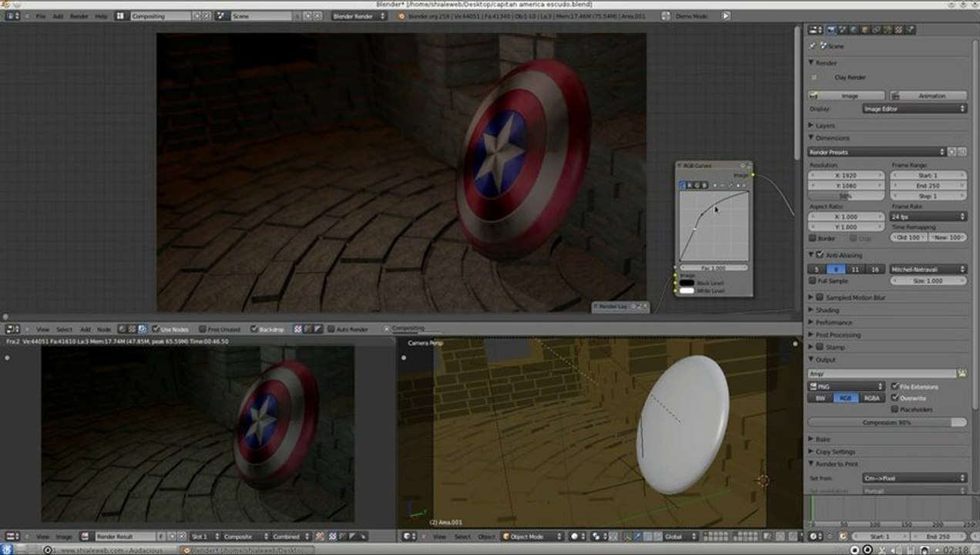Expand the Layers panel
The height and width of the screenshot is (555, 980).
coord(824,125)
